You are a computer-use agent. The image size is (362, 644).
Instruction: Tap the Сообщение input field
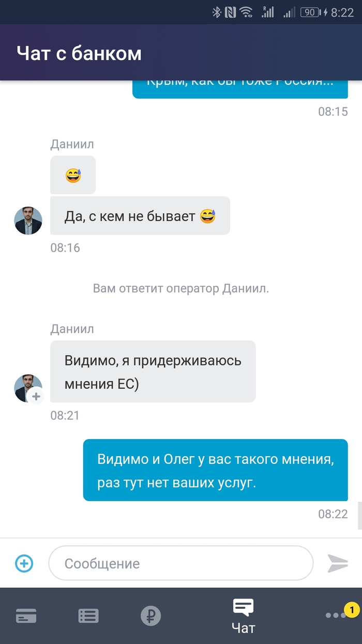click(x=181, y=563)
